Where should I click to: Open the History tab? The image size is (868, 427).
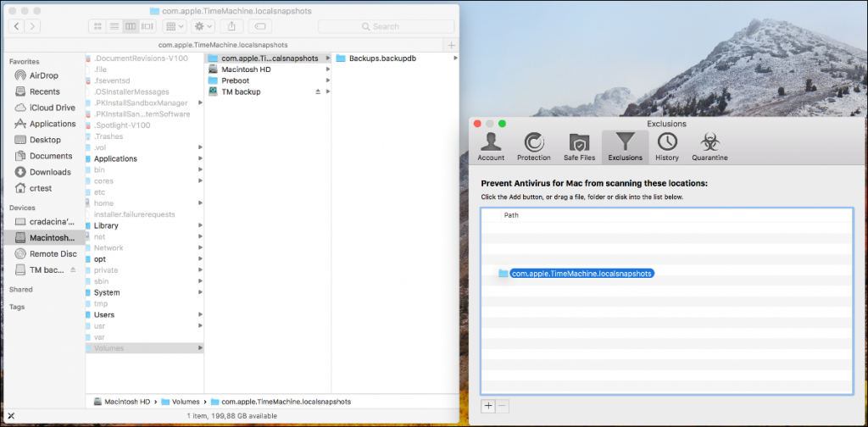coord(666,147)
